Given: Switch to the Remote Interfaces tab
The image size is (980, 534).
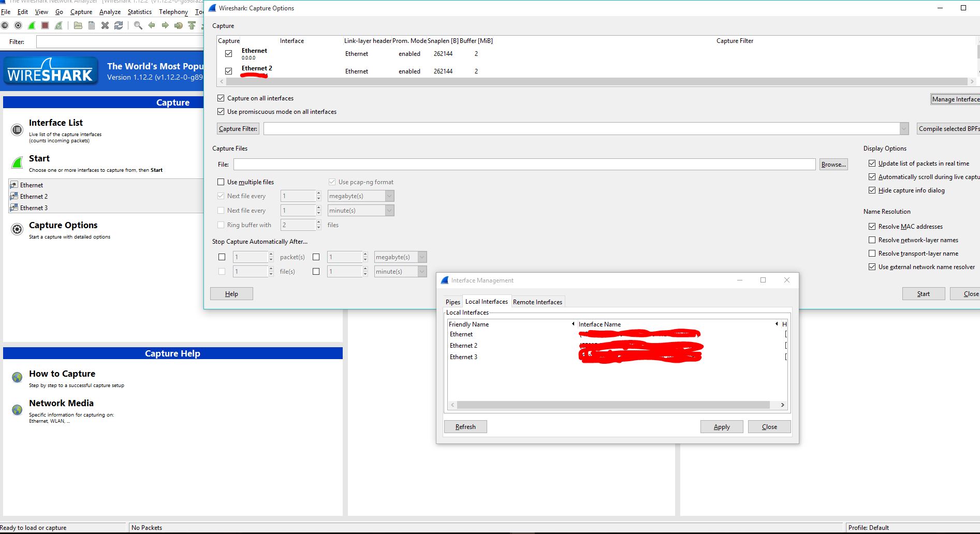Looking at the screenshot, I should click(537, 302).
